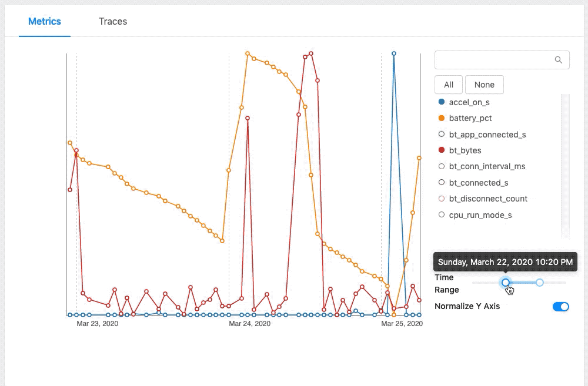Enable the bt_app_connected_s metric
The width and height of the screenshot is (588, 386).
[442, 135]
